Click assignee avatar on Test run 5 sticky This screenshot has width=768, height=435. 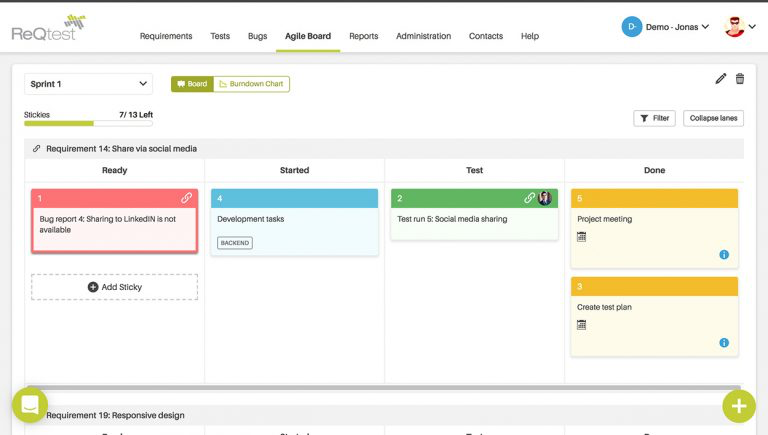click(545, 198)
